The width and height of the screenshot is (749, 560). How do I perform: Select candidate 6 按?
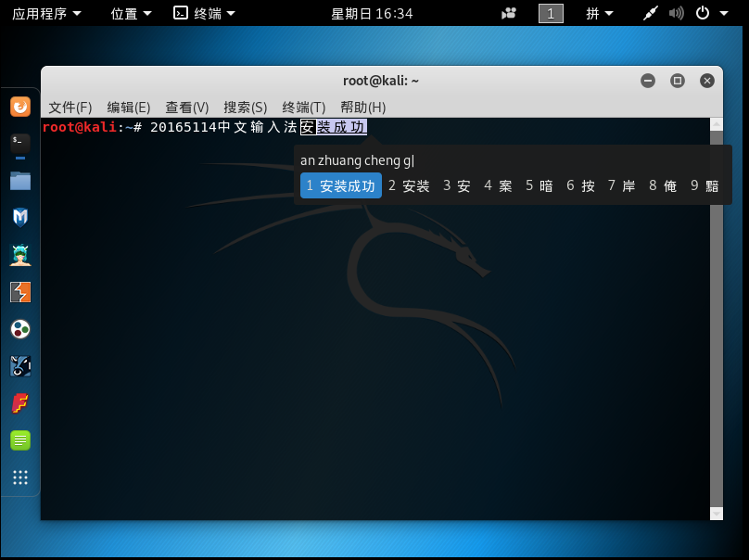coord(580,185)
